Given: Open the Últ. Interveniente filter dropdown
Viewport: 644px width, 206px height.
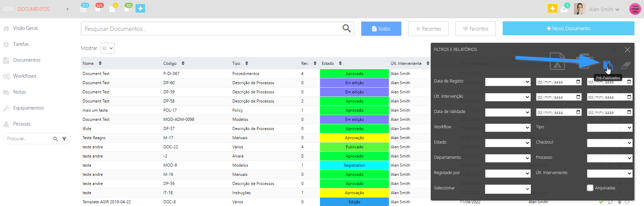Looking at the screenshot, I should 610,173.
